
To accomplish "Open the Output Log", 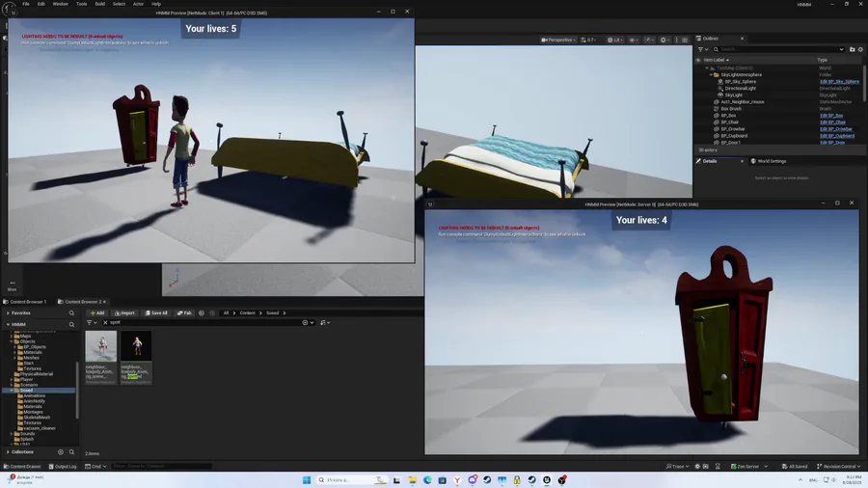I will (x=63, y=467).
